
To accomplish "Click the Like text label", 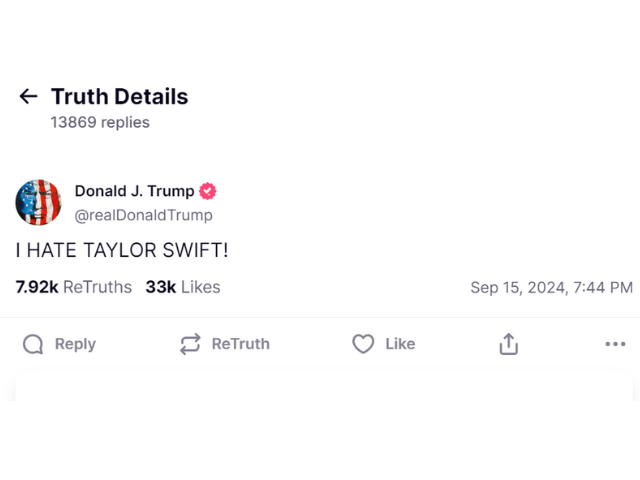I will (400, 344).
